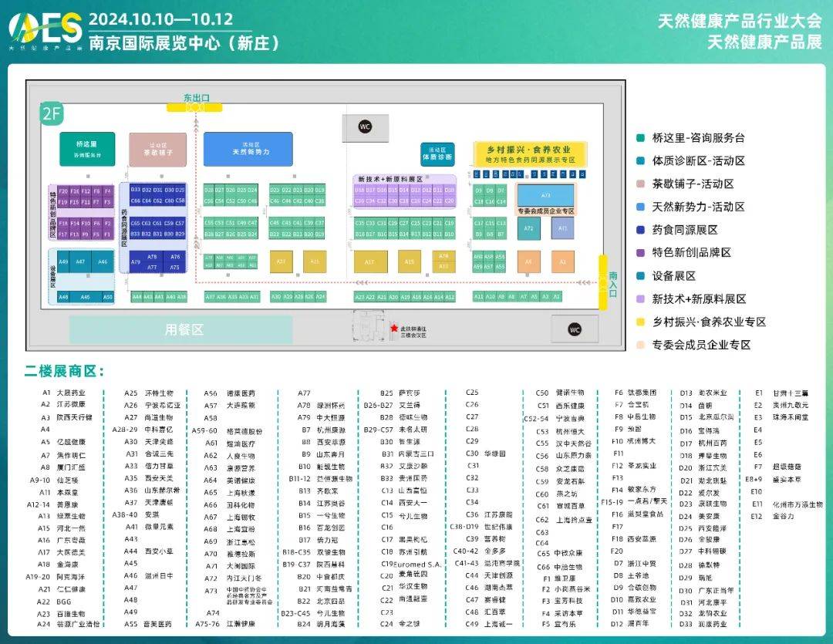Click booth A73 on the map

click(x=545, y=195)
